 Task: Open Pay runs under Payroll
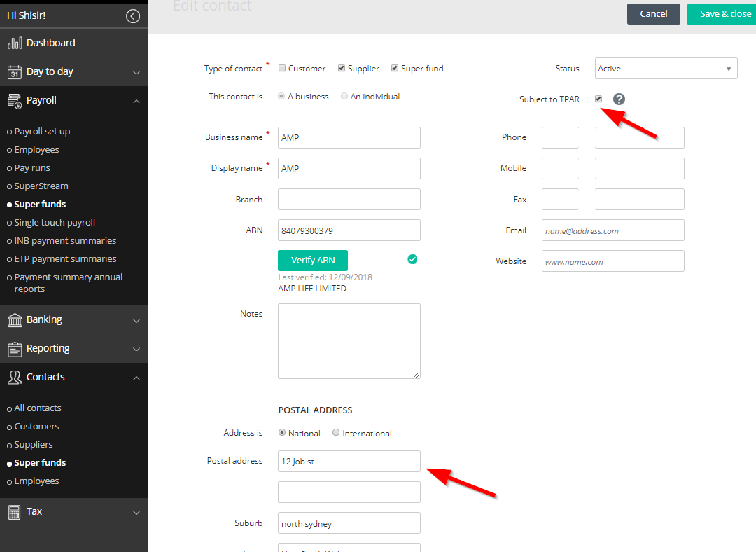pyautogui.click(x=31, y=168)
